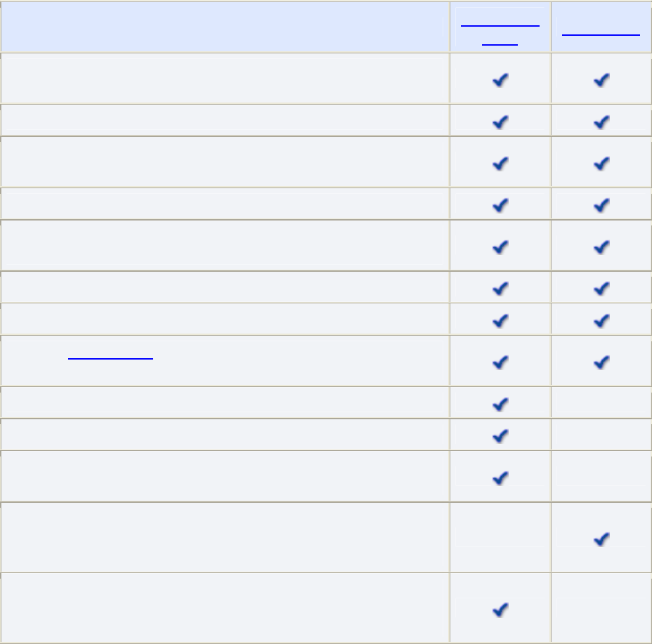
Task: Click third-row checkmark in last column
Action: [601, 163]
